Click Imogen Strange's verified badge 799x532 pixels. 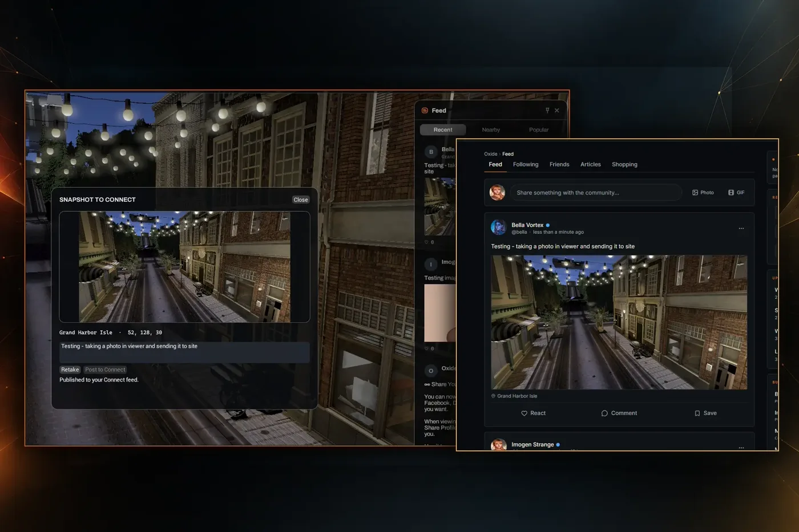point(558,445)
